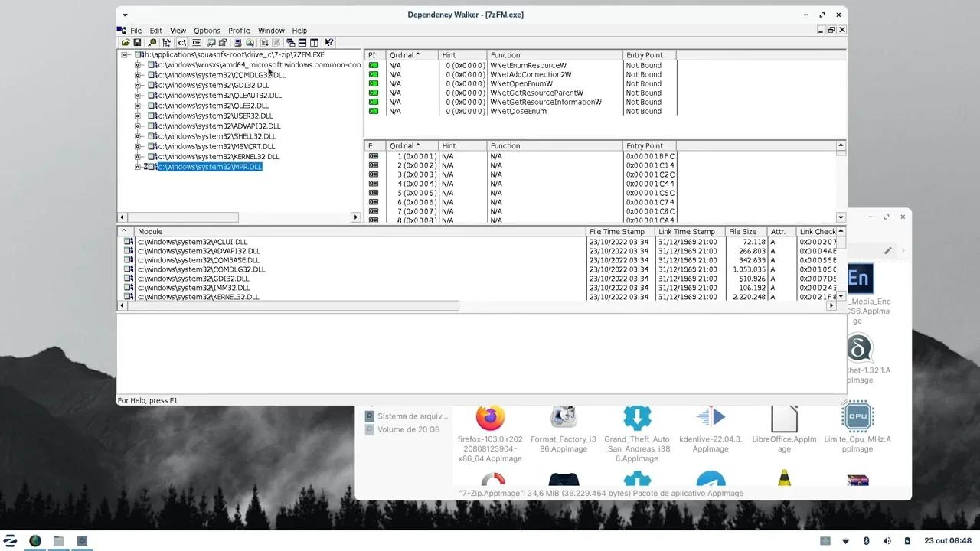The width and height of the screenshot is (980, 551).
Task: Open the Options menu
Action: [x=207, y=31]
